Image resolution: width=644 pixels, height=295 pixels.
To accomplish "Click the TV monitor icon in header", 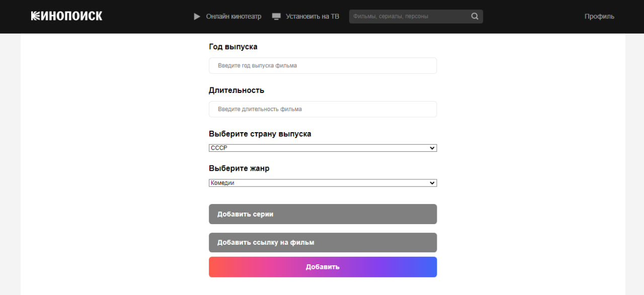I will coord(276,17).
